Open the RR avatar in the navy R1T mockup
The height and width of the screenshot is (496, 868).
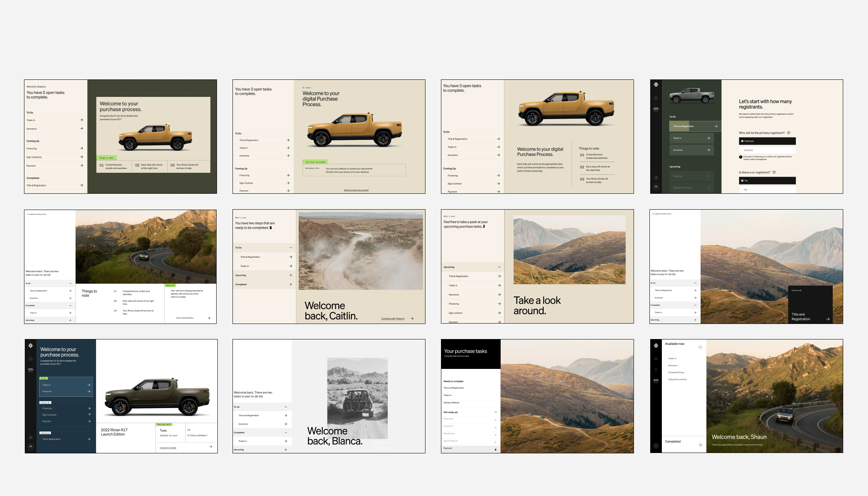point(31,446)
